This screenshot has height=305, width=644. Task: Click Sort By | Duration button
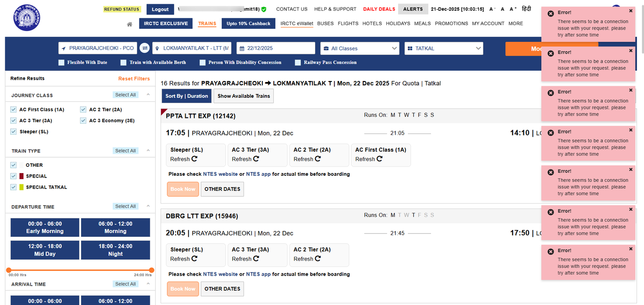pos(187,96)
